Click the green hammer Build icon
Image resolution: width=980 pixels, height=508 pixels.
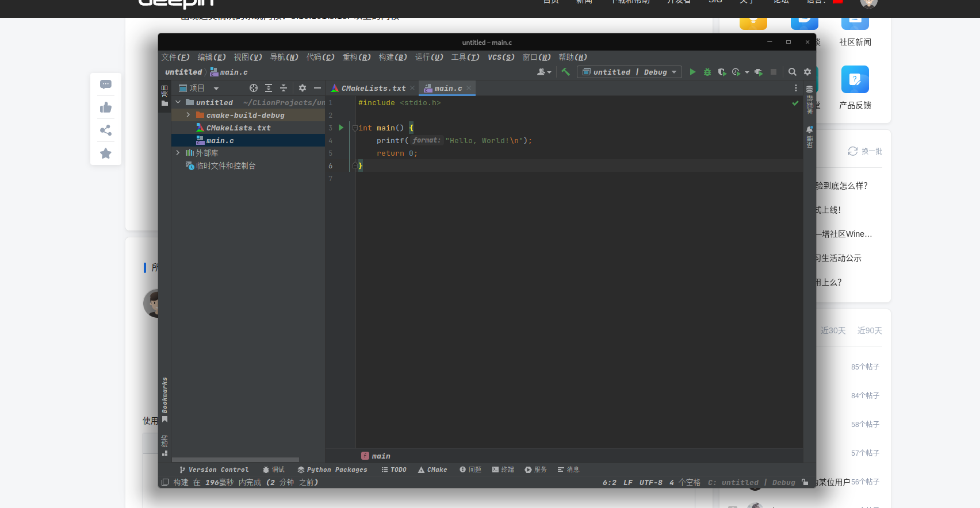[x=566, y=72]
